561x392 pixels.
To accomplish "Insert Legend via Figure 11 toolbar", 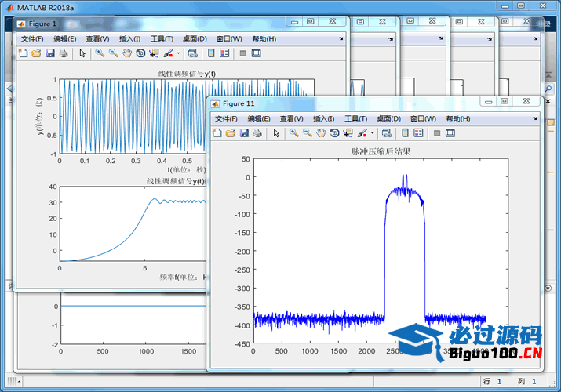I will tap(418, 133).
